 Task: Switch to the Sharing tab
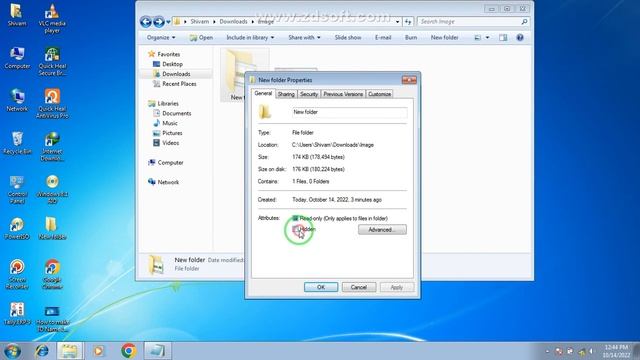click(x=286, y=94)
